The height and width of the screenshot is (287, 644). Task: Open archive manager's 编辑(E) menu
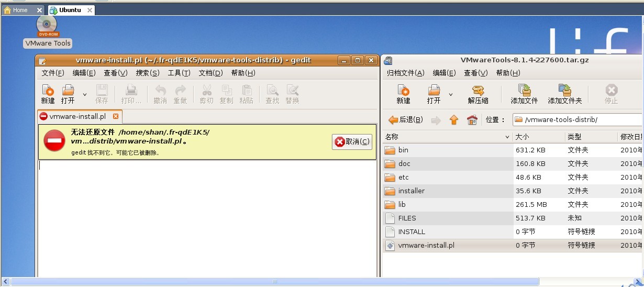(x=445, y=73)
